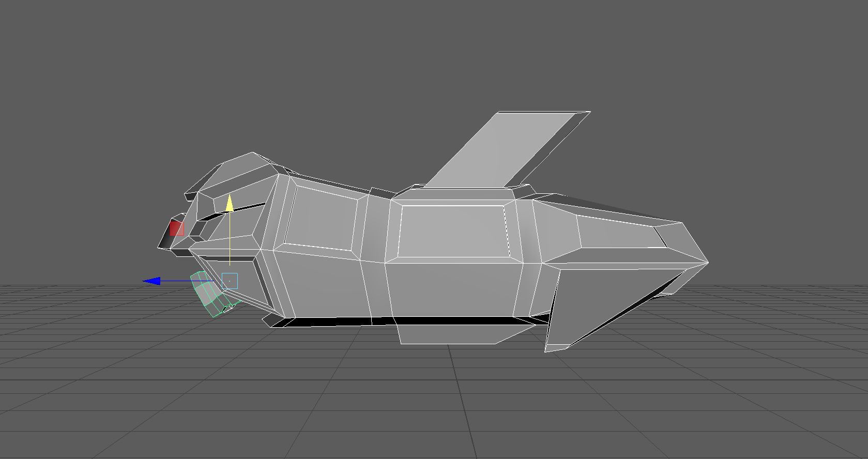Click the cyan center square of the move manipulator
Image resolution: width=868 pixels, height=459 pixels.
point(230,281)
